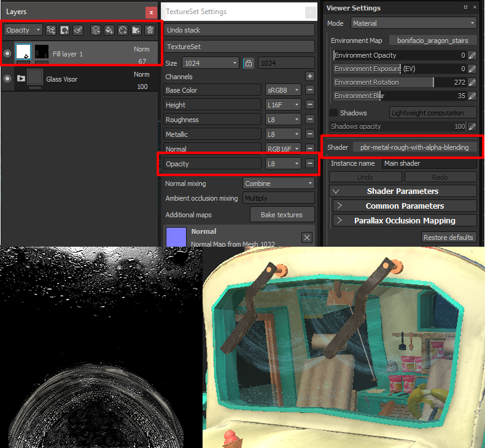Undock the Viewer Settings panel
This screenshot has height=448, width=485.
[465, 7]
